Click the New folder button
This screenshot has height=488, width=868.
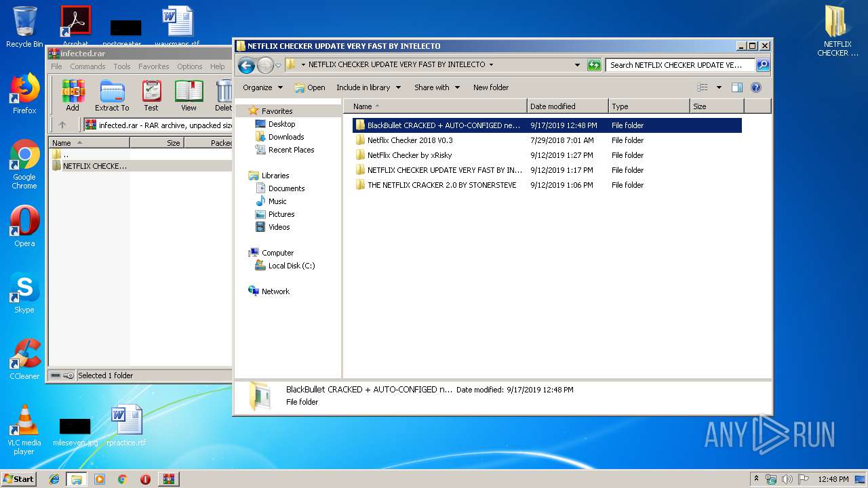click(x=491, y=87)
